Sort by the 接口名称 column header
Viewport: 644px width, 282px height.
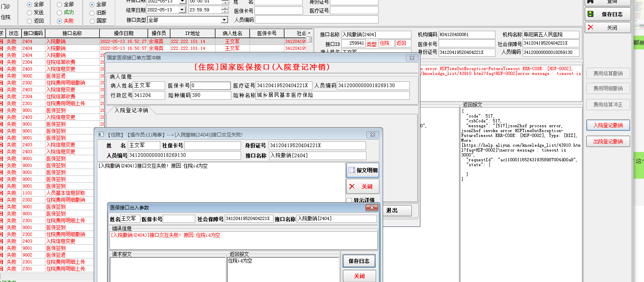pyautogui.click(x=72, y=33)
